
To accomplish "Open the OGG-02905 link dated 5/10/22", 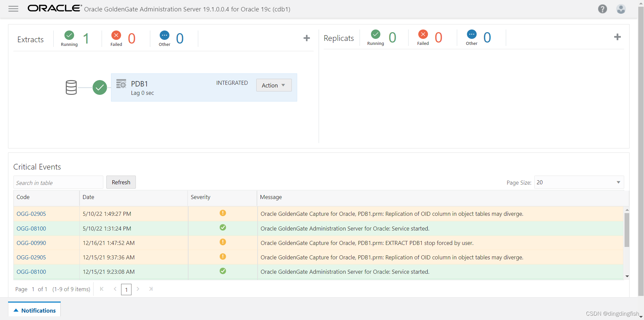I will 31,214.
